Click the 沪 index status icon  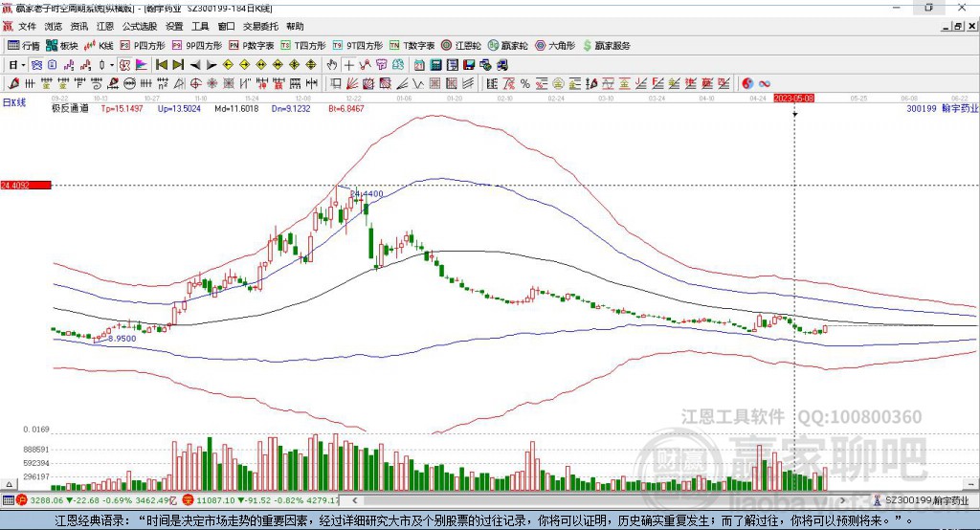click(21, 500)
